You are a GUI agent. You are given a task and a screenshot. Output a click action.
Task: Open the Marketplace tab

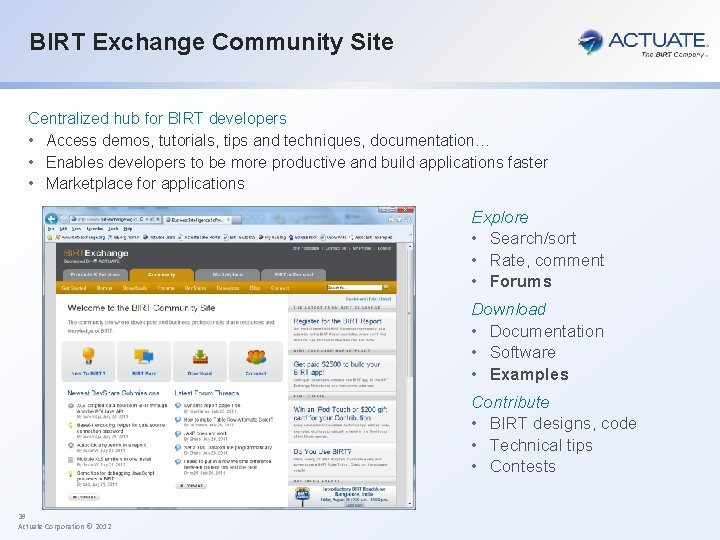(x=227, y=275)
